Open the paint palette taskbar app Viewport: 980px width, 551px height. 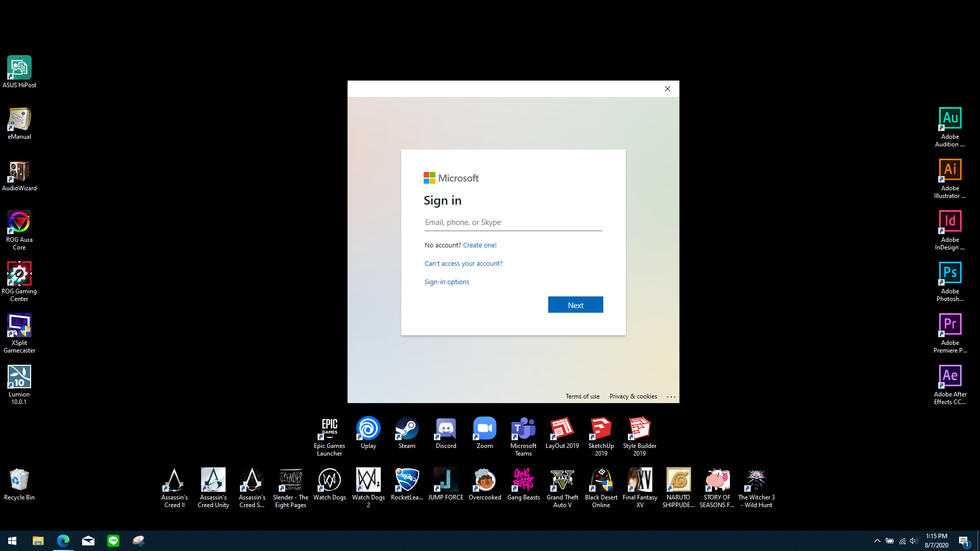click(x=138, y=541)
